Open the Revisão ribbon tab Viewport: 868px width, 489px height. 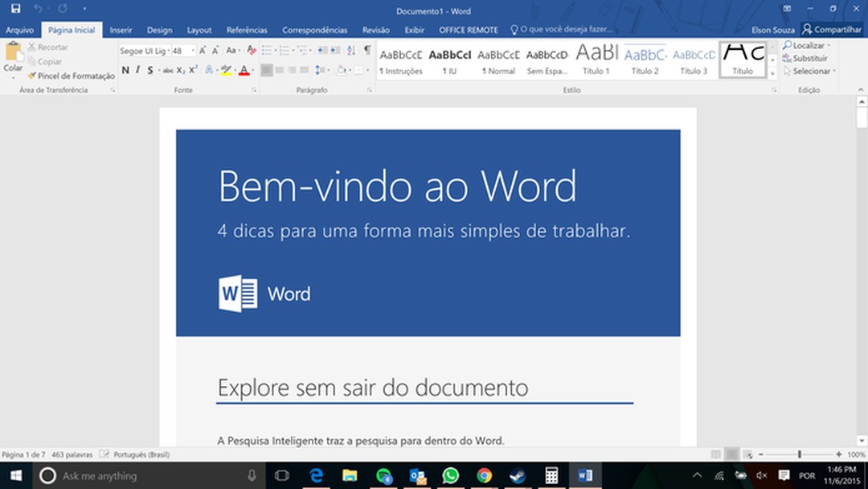coord(375,30)
